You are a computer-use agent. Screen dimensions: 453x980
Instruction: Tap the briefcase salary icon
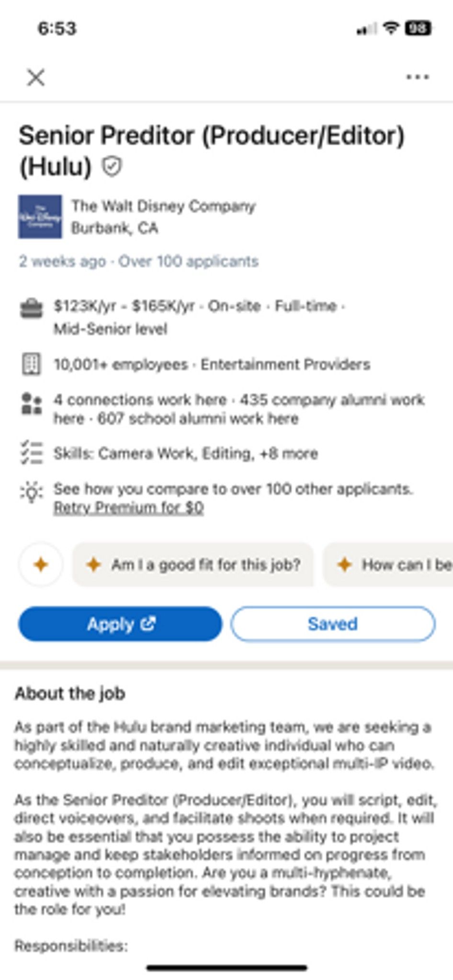click(32, 308)
